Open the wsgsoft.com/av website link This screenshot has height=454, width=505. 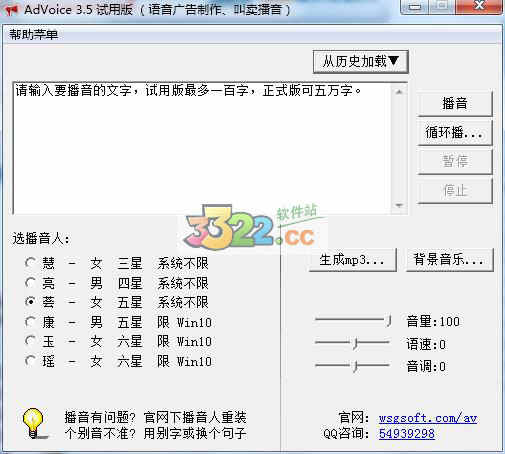pos(428,418)
